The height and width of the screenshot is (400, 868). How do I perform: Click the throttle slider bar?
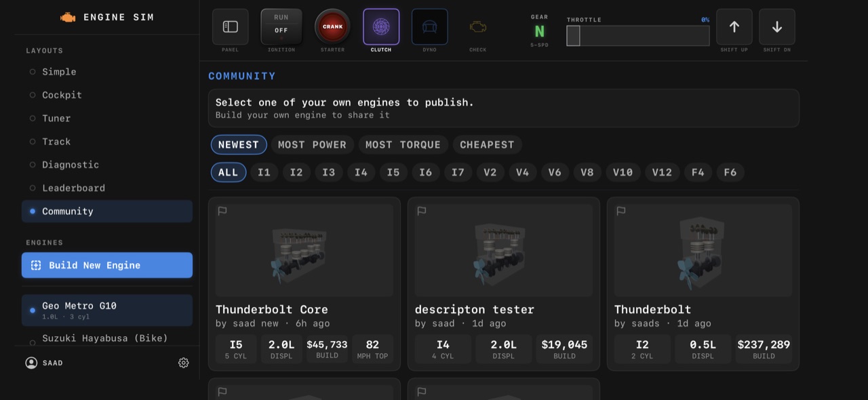[x=638, y=35]
